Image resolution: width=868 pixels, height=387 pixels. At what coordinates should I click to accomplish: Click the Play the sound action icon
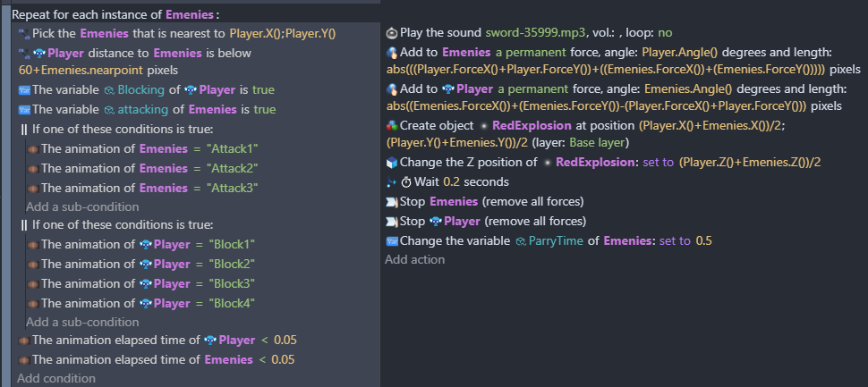click(391, 32)
